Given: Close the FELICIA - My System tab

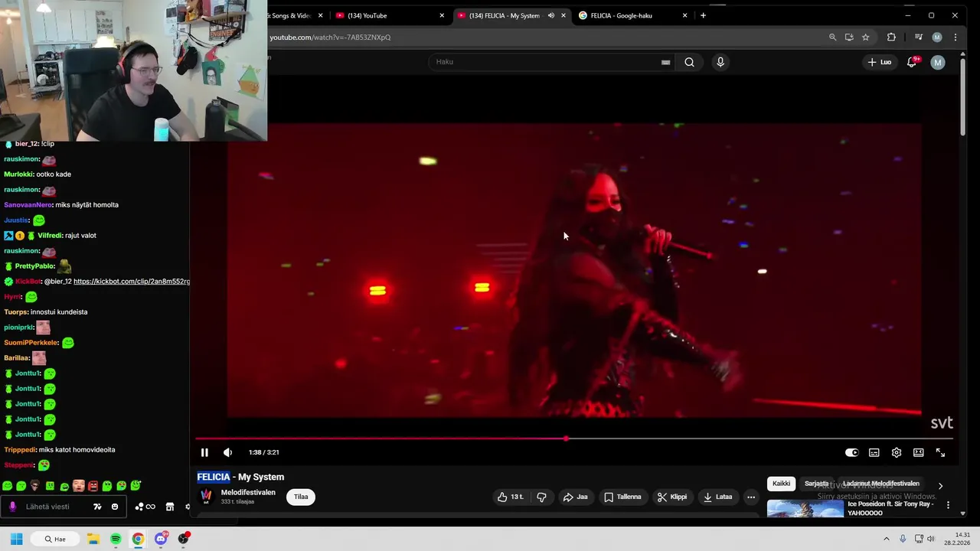Looking at the screenshot, I should [x=563, y=15].
